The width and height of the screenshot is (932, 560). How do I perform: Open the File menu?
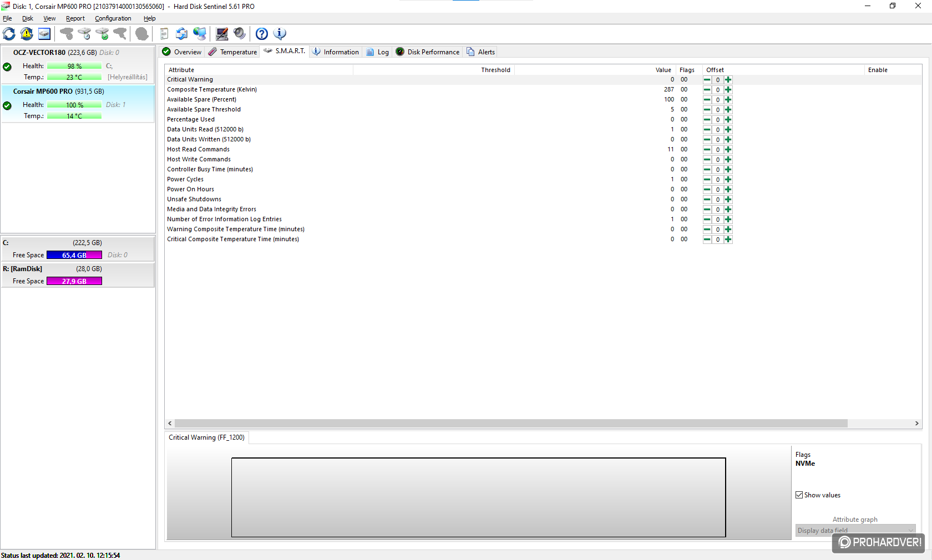coord(7,18)
